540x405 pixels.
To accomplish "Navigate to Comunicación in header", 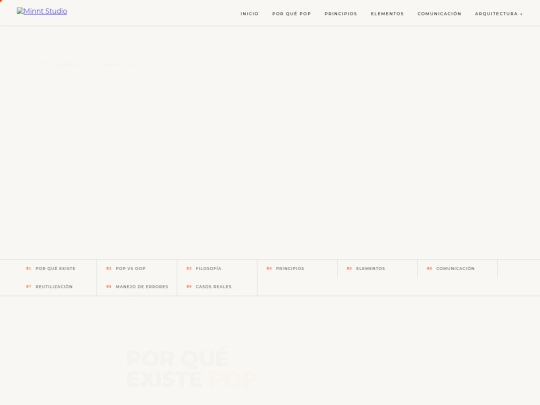I will (x=439, y=14).
